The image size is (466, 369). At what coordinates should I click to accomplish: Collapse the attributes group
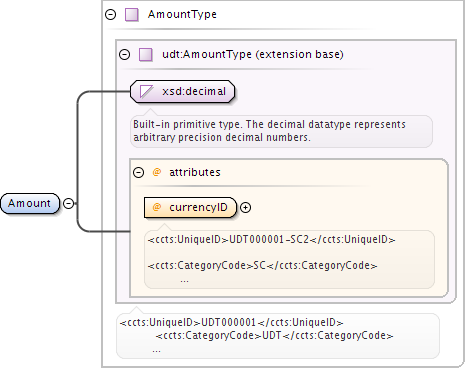[x=138, y=173]
